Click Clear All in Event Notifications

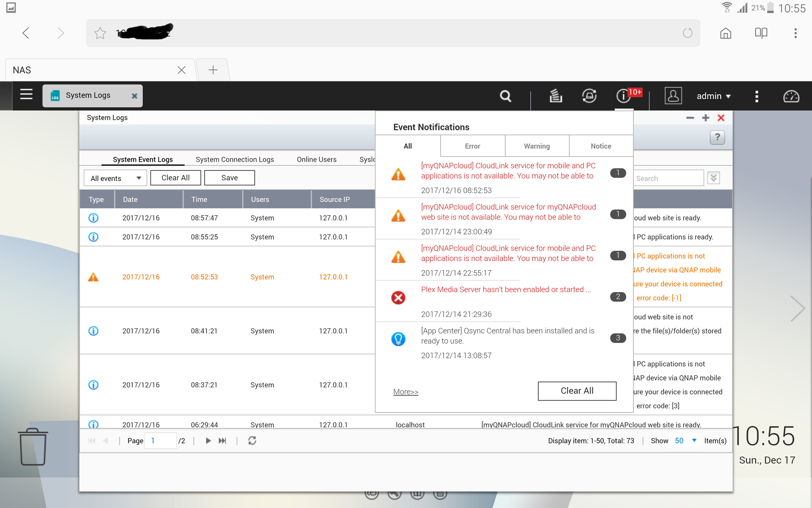[577, 391]
